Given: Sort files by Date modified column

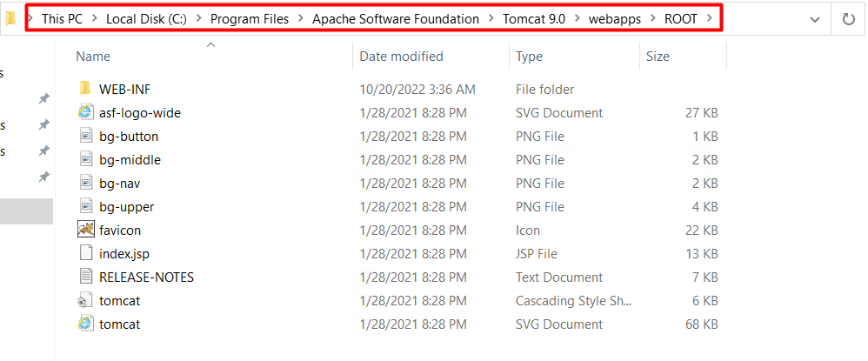Looking at the screenshot, I should (x=401, y=57).
